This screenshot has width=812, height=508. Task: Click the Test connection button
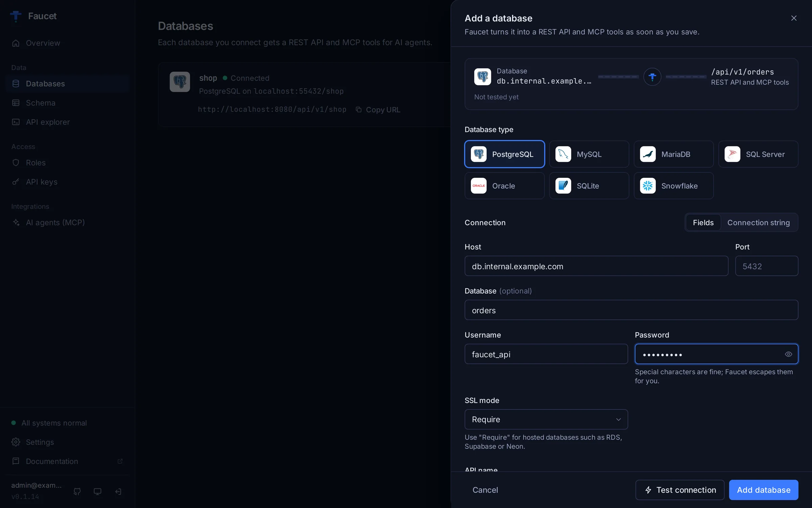coord(680,490)
